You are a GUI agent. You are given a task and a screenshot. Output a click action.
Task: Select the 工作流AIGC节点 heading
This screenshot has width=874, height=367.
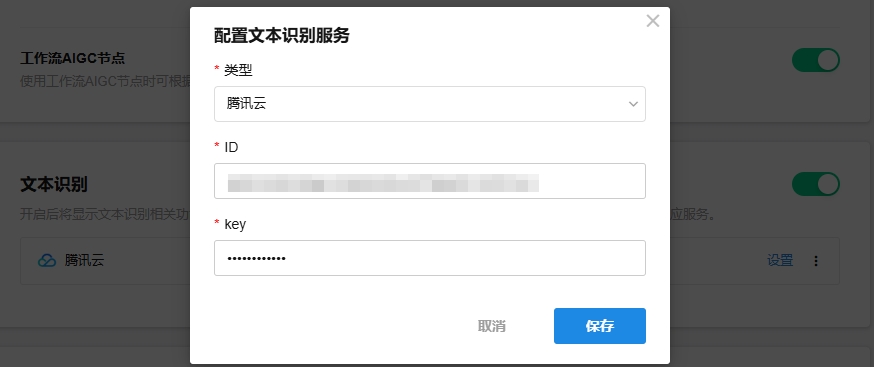pyautogui.click(x=72, y=58)
